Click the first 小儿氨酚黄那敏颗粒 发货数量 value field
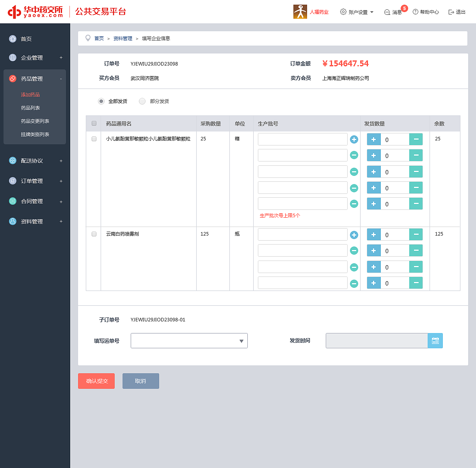Viewport: 476px width, 468px height. click(395, 139)
